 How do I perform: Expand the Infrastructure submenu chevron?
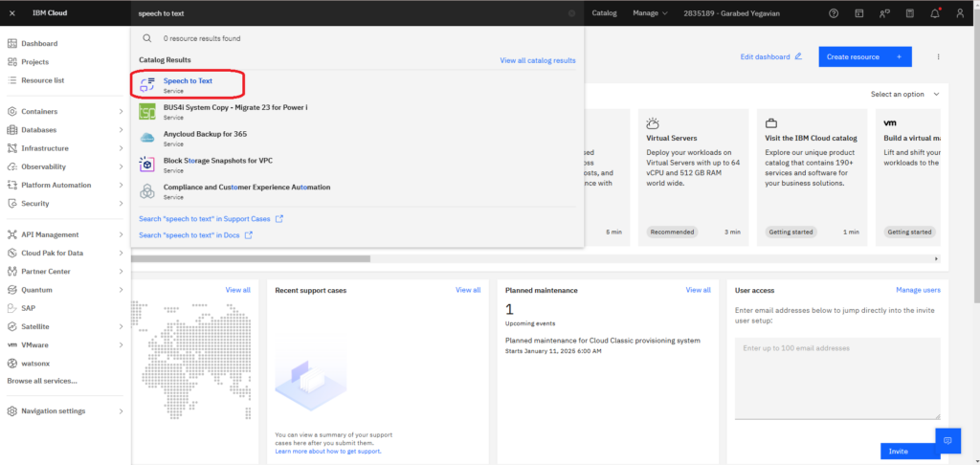pyautogui.click(x=121, y=148)
